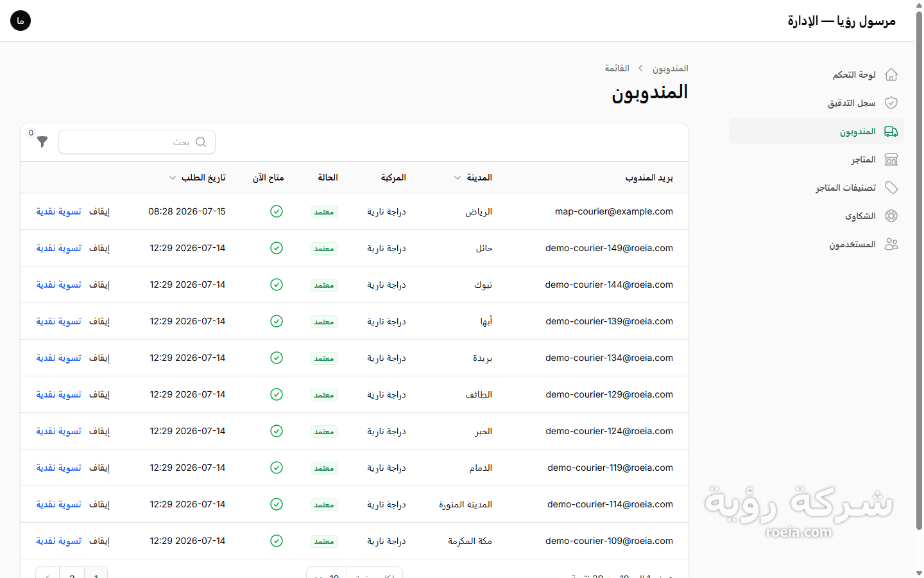Click the available-now check icon for demo-courier-139
This screenshot has height=578, width=924.
point(277,321)
